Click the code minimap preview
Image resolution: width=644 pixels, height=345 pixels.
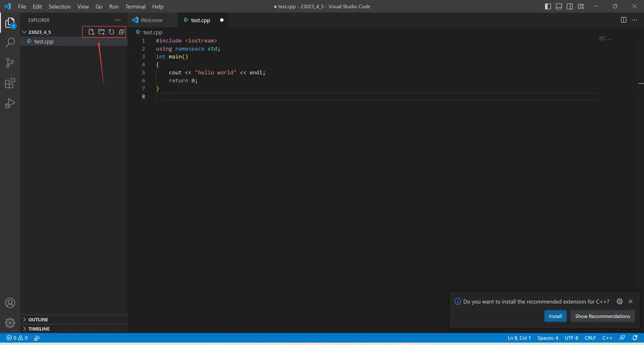(x=605, y=39)
